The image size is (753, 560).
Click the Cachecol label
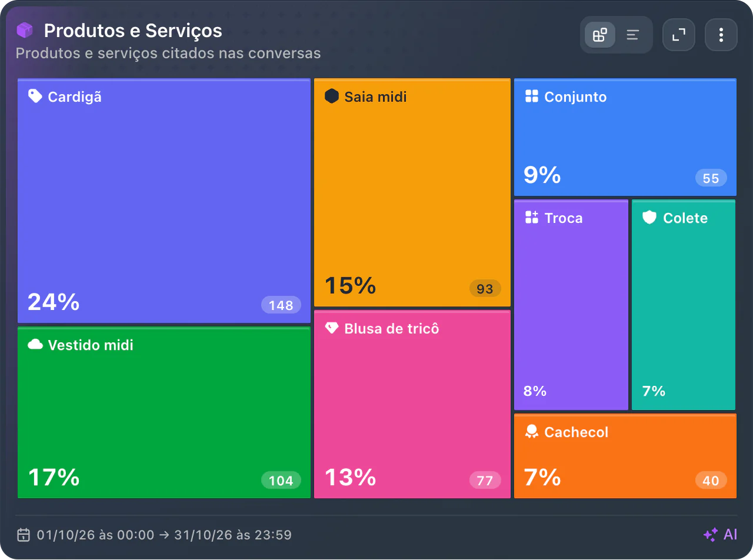(x=577, y=432)
